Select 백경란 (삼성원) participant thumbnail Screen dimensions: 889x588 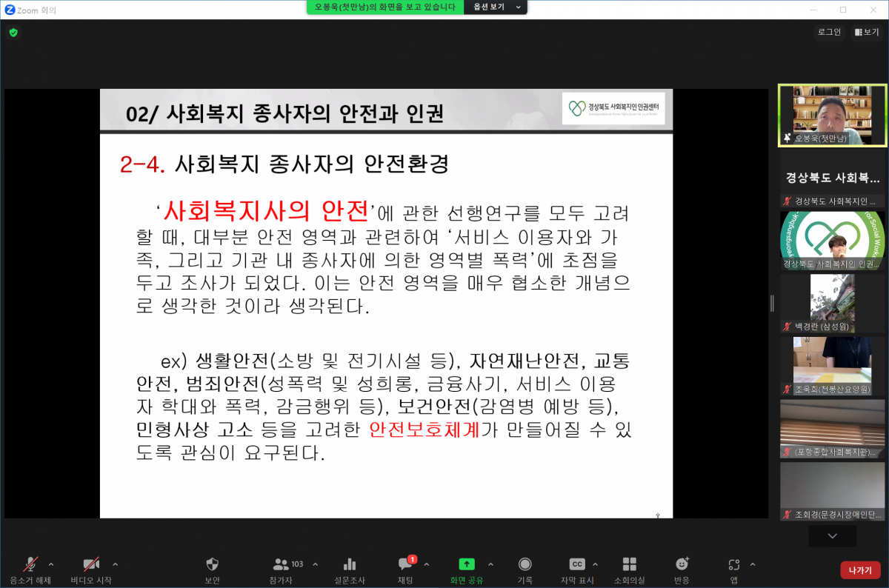coord(832,302)
